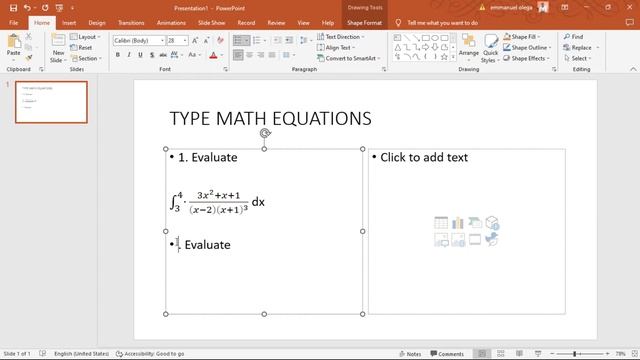
Task: Toggle Center paragraph alignment
Action: tap(249, 55)
